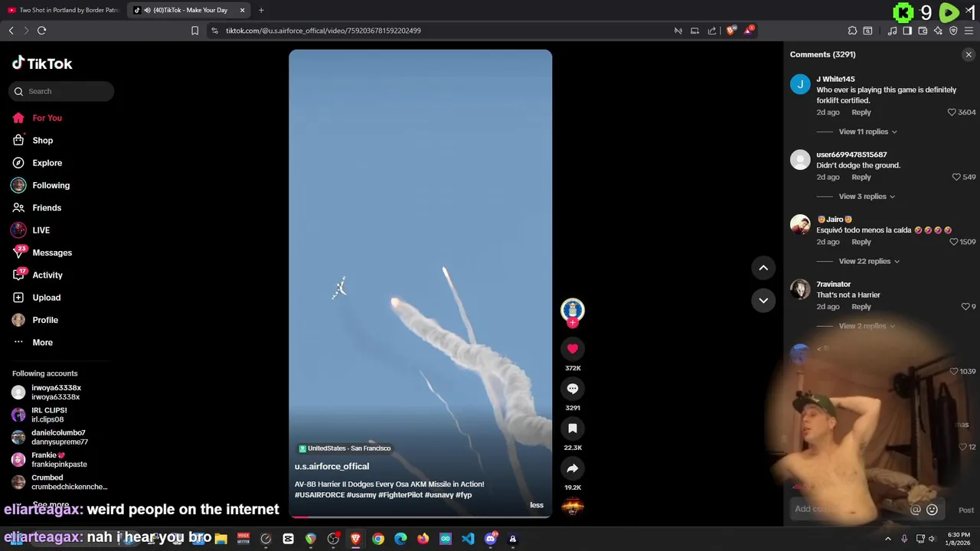This screenshot has width=980, height=551.
Task: Open Activity notifications
Action: [37, 275]
